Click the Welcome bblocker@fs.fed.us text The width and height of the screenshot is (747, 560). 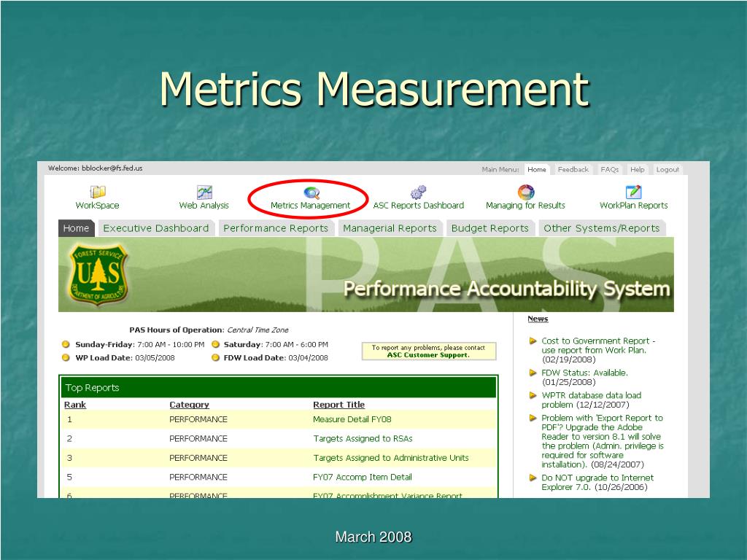(x=96, y=168)
